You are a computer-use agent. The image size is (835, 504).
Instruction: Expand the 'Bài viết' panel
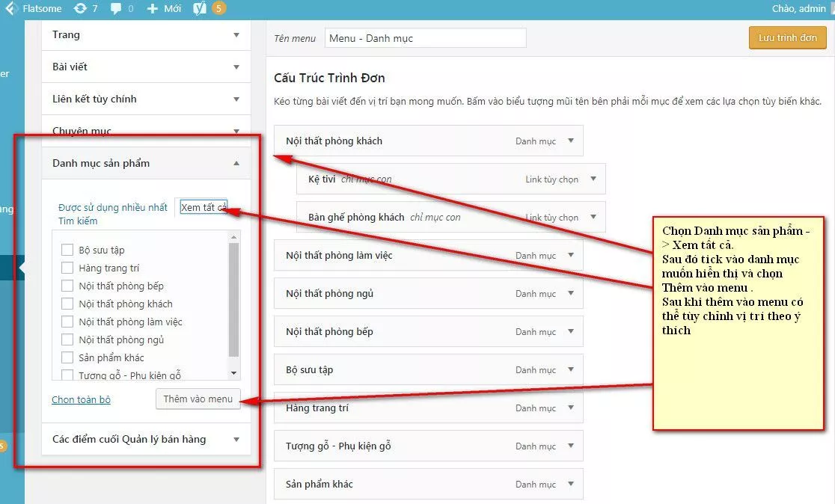coord(236,67)
